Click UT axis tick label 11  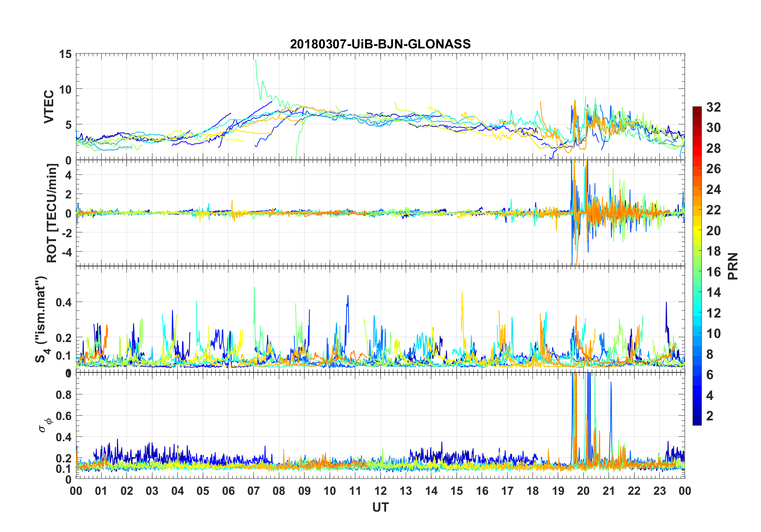pos(355,491)
